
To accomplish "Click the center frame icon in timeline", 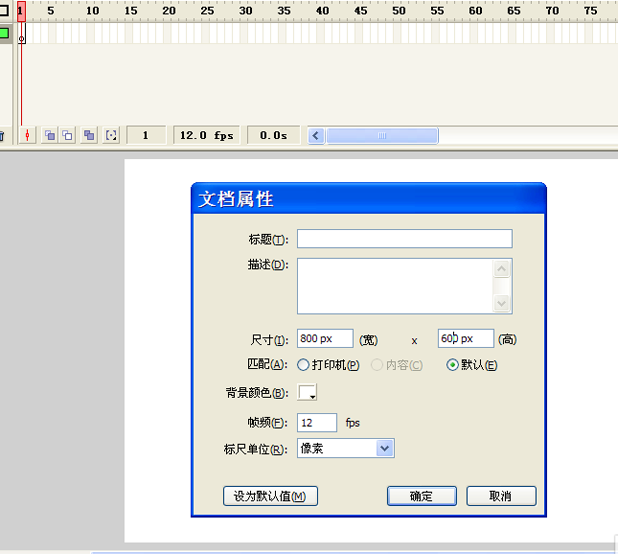I will tap(27, 136).
